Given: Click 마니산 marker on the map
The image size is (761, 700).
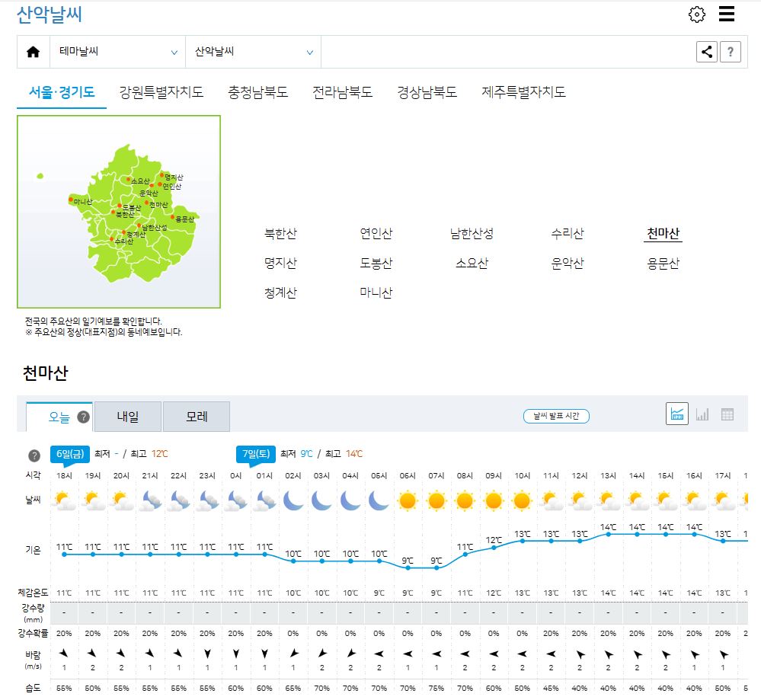Looking at the screenshot, I should 71,200.
